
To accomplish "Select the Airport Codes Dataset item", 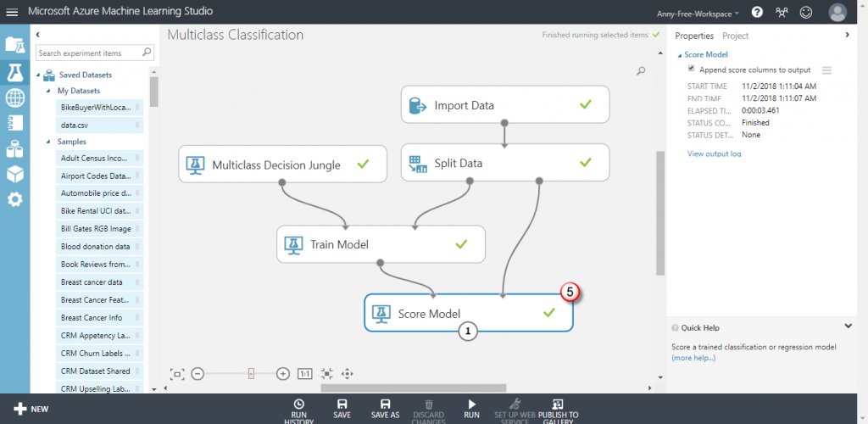I will 99,176.
